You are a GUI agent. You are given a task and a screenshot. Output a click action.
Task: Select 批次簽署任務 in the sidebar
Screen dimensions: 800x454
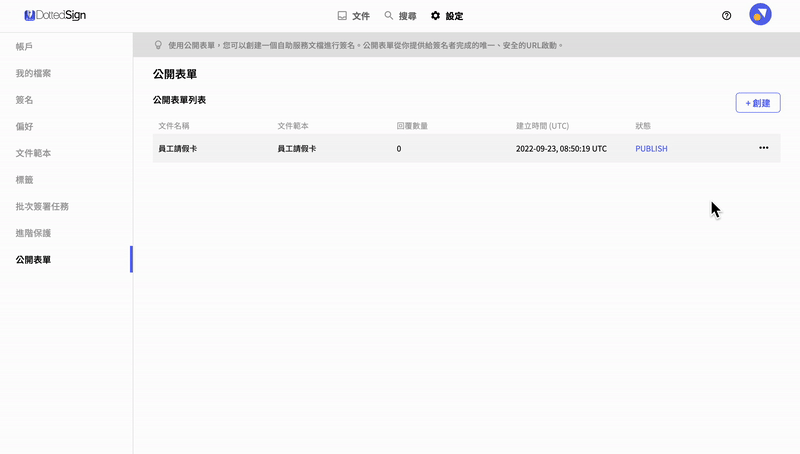[42, 206]
